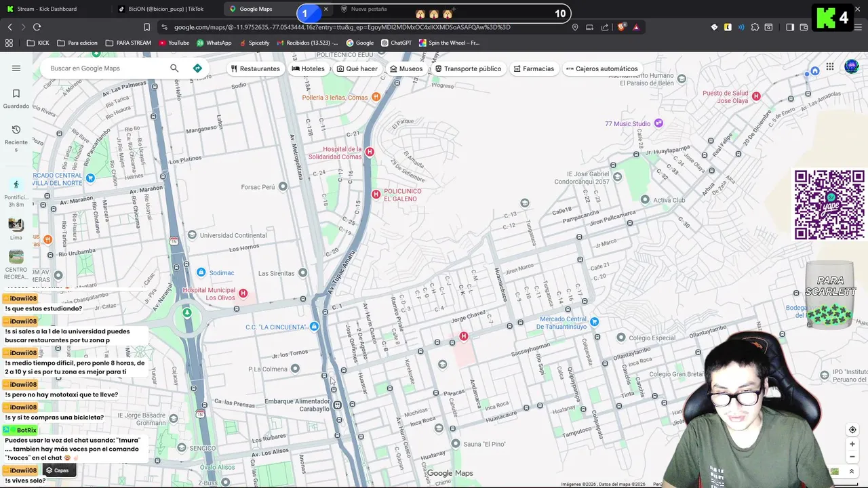This screenshot has height=488, width=868.
Task: Click the Pollería 3 leñas restaurant marker
Action: click(376, 97)
